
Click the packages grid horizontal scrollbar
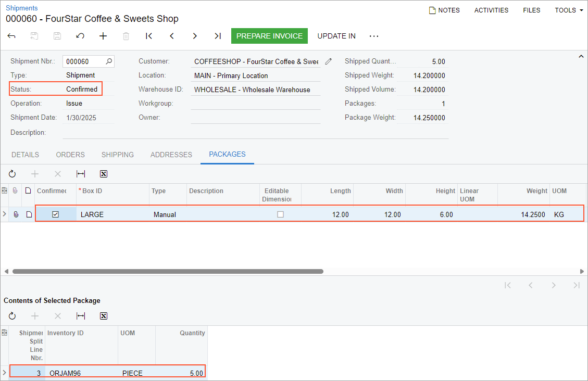pyautogui.click(x=168, y=271)
